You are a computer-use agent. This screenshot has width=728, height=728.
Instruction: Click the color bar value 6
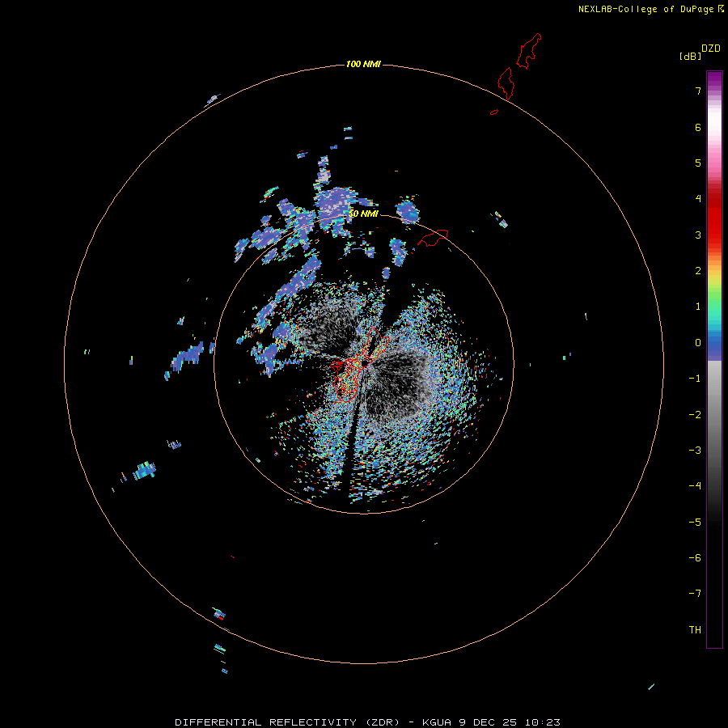pos(698,127)
